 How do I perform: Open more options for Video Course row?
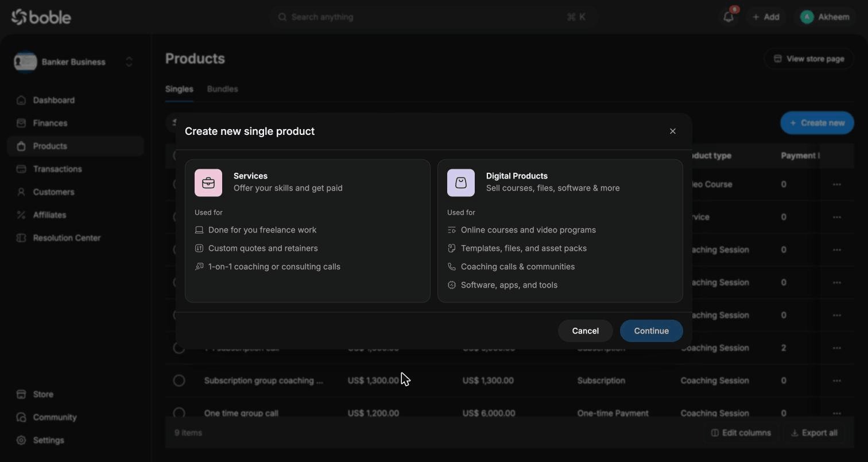pos(837,185)
